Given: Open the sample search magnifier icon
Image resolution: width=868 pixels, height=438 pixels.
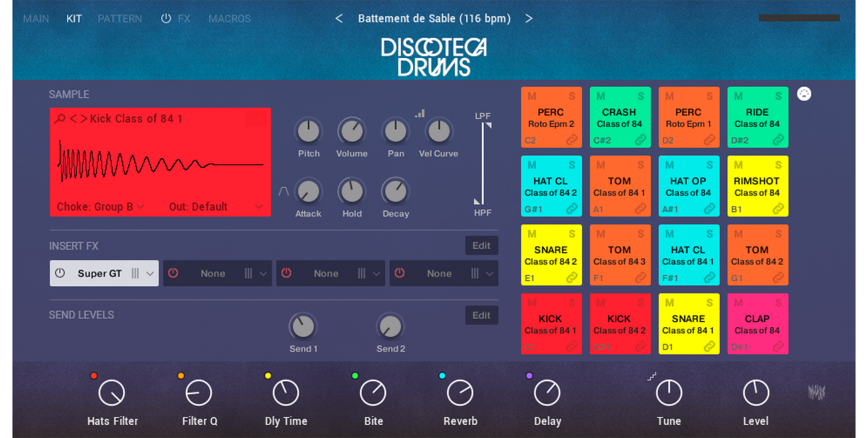Looking at the screenshot, I should click(60, 118).
